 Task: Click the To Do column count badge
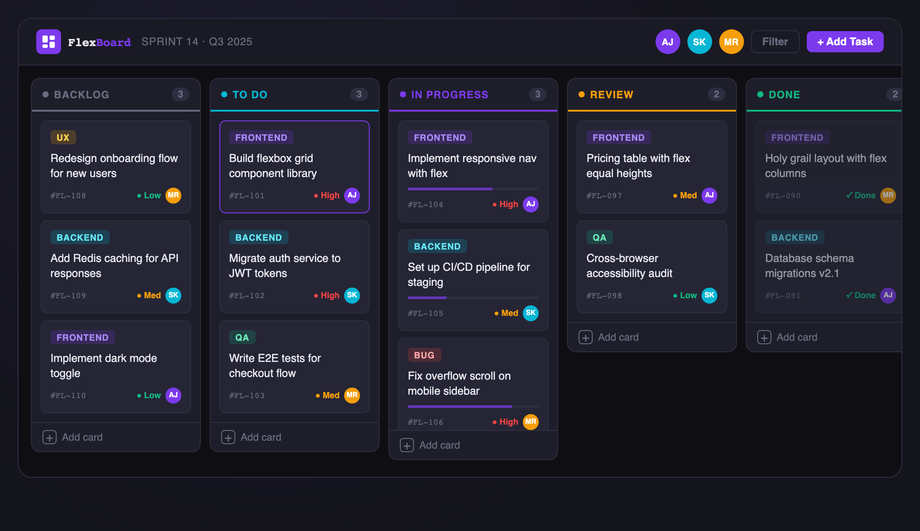[359, 94]
